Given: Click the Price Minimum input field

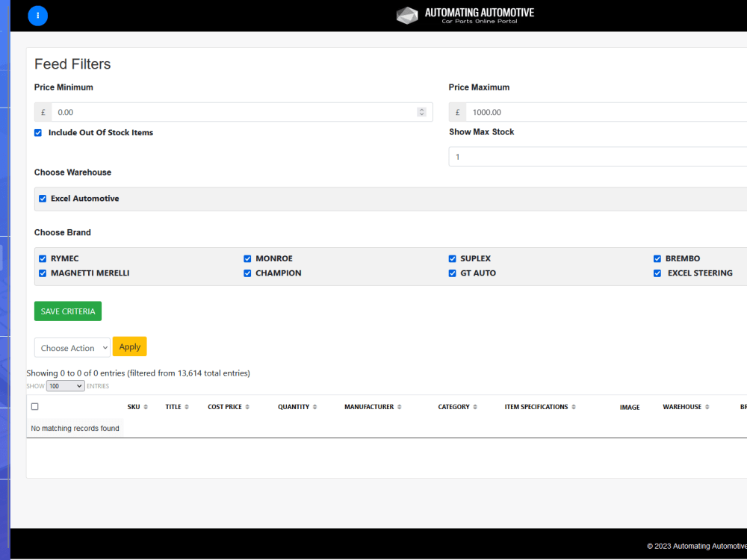Looking at the screenshot, I should click(x=242, y=113).
